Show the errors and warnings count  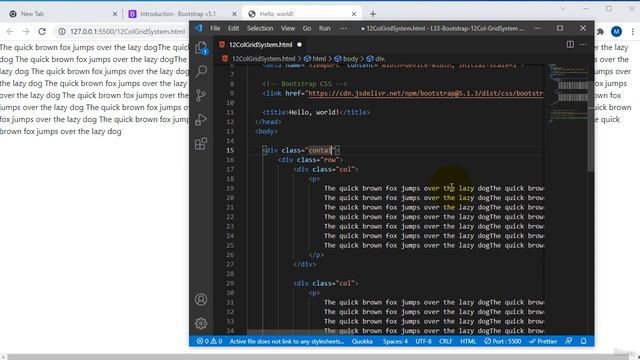tap(209, 341)
